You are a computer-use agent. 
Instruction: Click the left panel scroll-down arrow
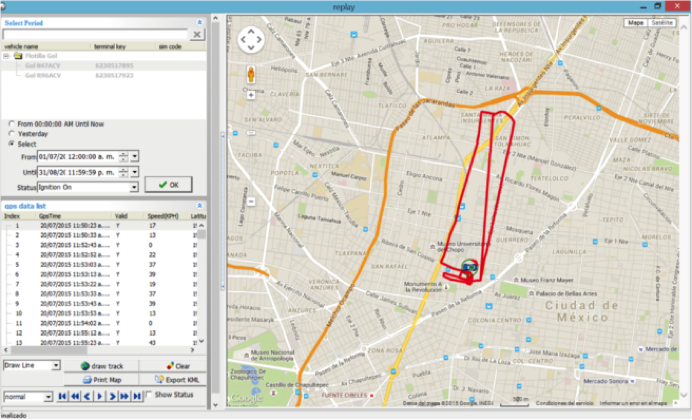click(x=215, y=405)
